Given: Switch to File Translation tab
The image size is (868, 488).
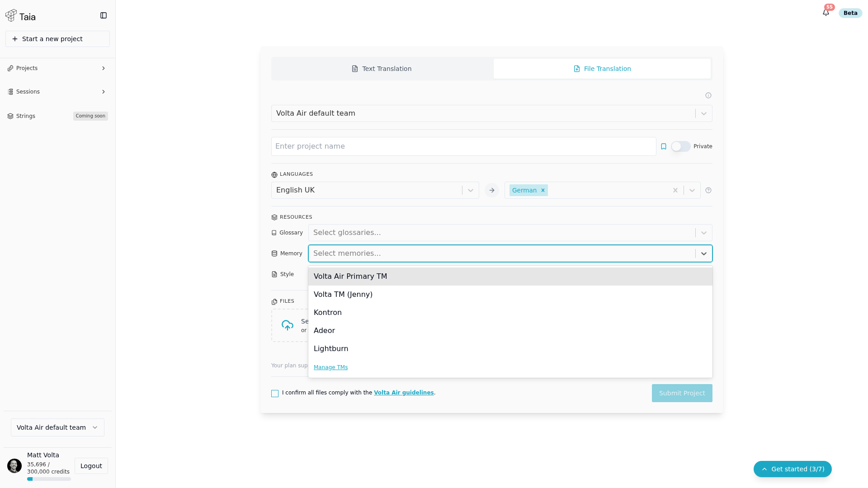Looking at the screenshot, I should tap(602, 69).
